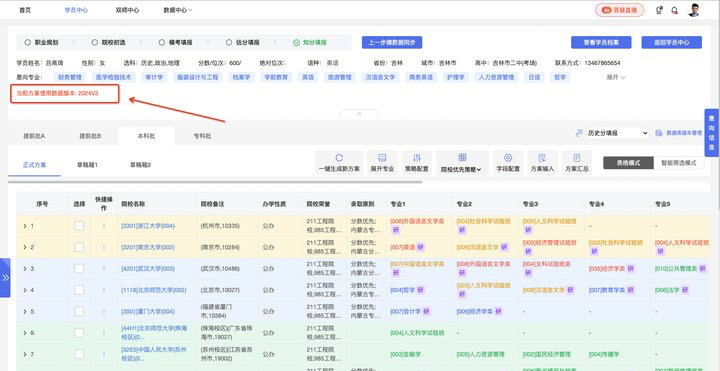Click 研 badge beside [004]哲学
The width and height of the screenshot is (720, 371).
point(421,290)
